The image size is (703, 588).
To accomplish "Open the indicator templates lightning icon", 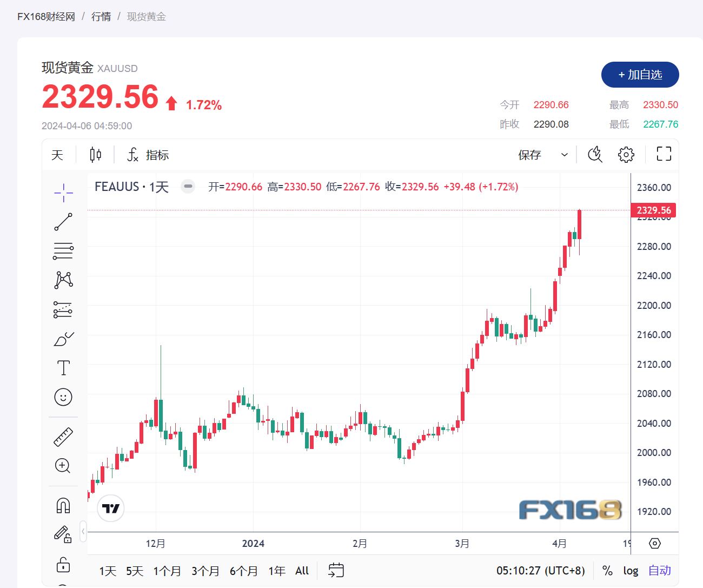I will (x=595, y=154).
